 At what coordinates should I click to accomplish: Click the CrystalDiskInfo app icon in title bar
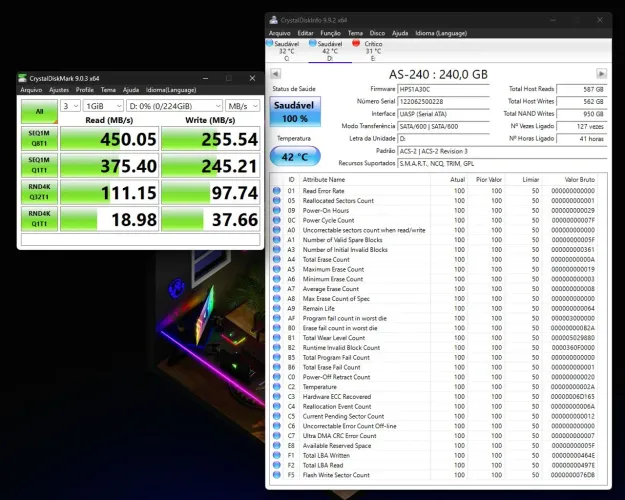(273, 20)
